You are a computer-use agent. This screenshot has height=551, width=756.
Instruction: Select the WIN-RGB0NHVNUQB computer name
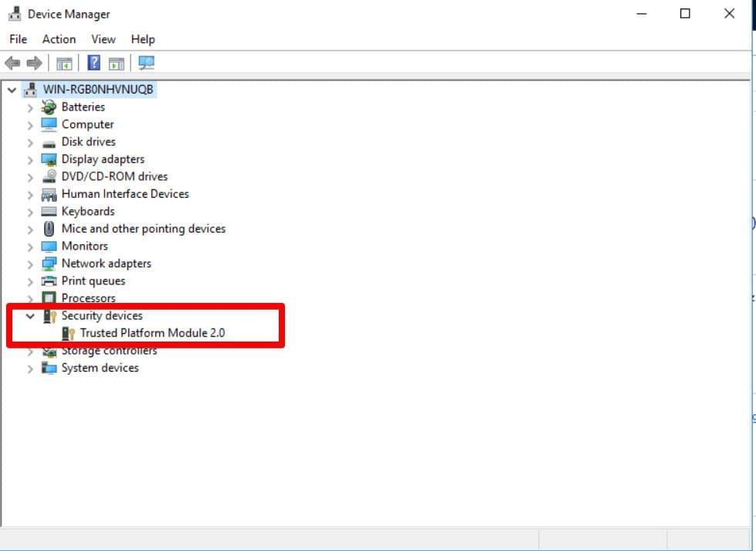point(98,90)
